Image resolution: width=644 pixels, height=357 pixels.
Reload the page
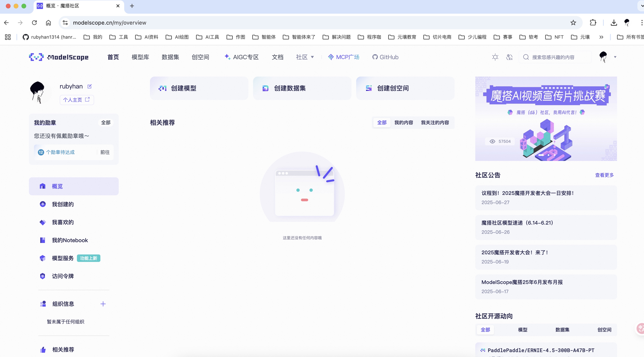tap(34, 23)
